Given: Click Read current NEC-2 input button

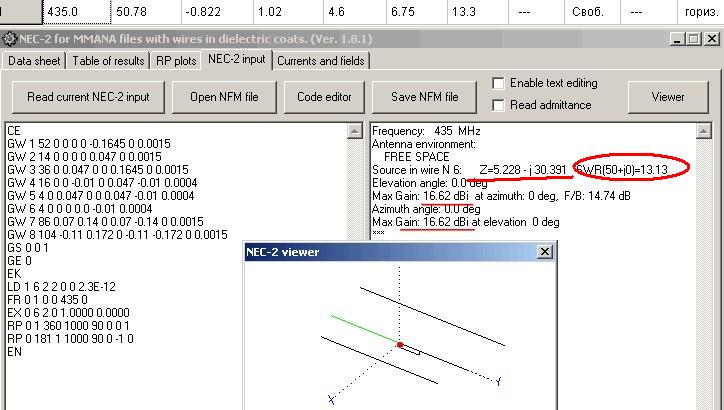Looking at the screenshot, I should 88,97.
